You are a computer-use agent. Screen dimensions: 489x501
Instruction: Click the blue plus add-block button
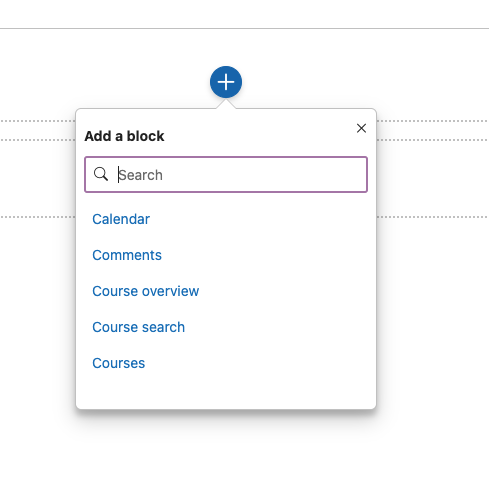pyautogui.click(x=226, y=82)
